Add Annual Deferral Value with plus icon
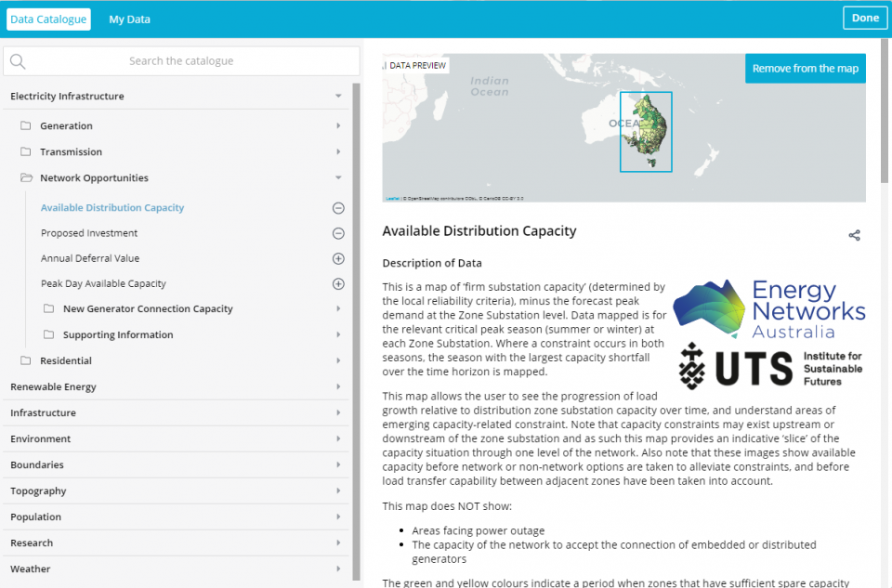This screenshot has width=892, height=588. pos(338,258)
